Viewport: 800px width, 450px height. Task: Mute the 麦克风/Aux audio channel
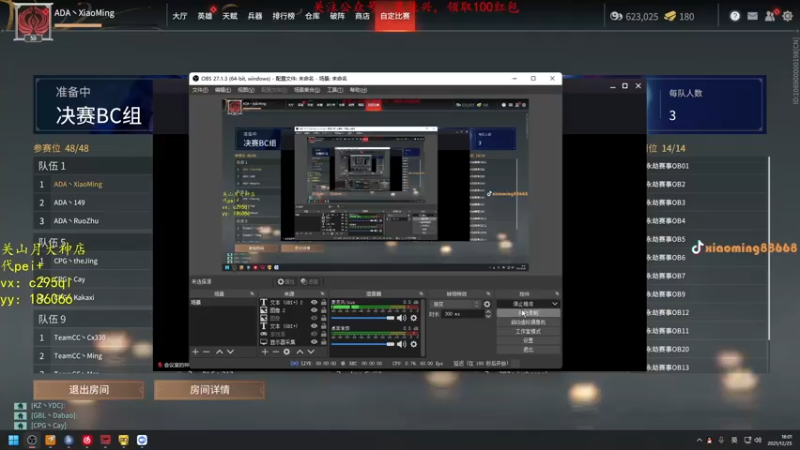click(402, 318)
